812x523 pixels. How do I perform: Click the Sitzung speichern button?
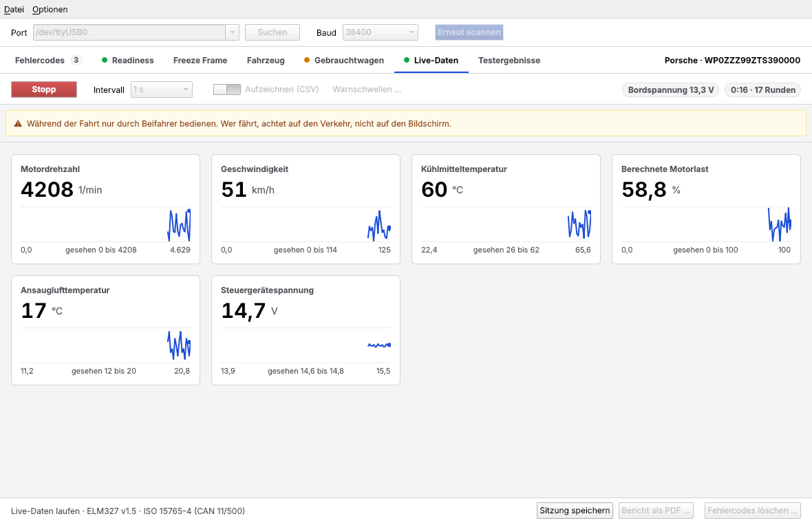pyautogui.click(x=575, y=511)
